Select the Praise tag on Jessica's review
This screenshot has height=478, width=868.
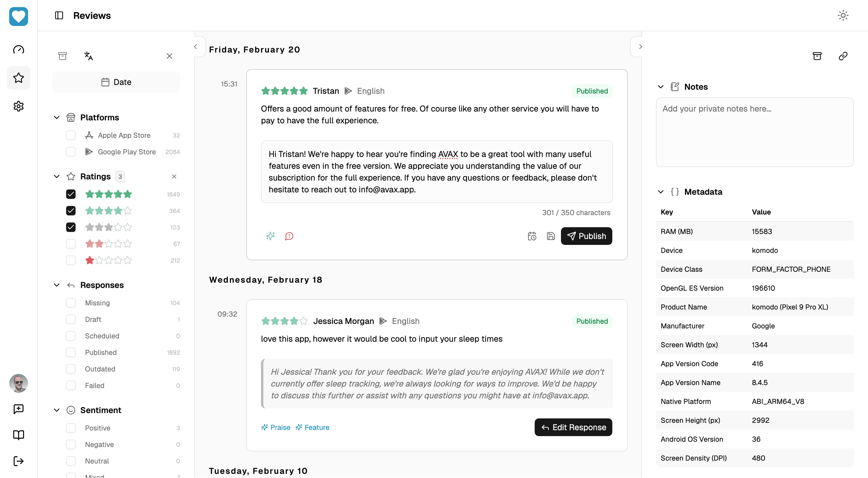(x=276, y=427)
